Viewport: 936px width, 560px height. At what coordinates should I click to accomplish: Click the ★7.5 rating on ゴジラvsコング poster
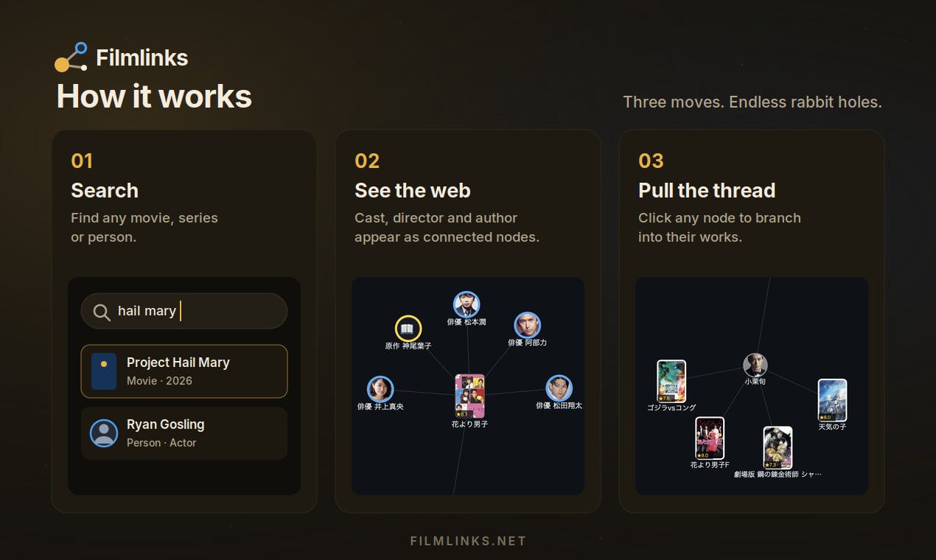click(665, 399)
